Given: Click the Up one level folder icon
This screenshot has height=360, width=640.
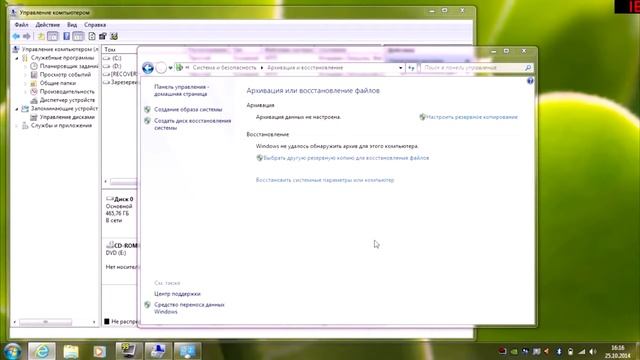Looking at the screenshot, I should coord(41,36).
